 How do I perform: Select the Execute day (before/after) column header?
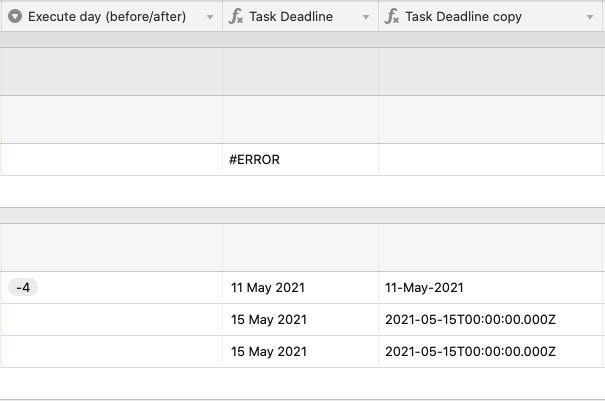pyautogui.click(x=112, y=16)
